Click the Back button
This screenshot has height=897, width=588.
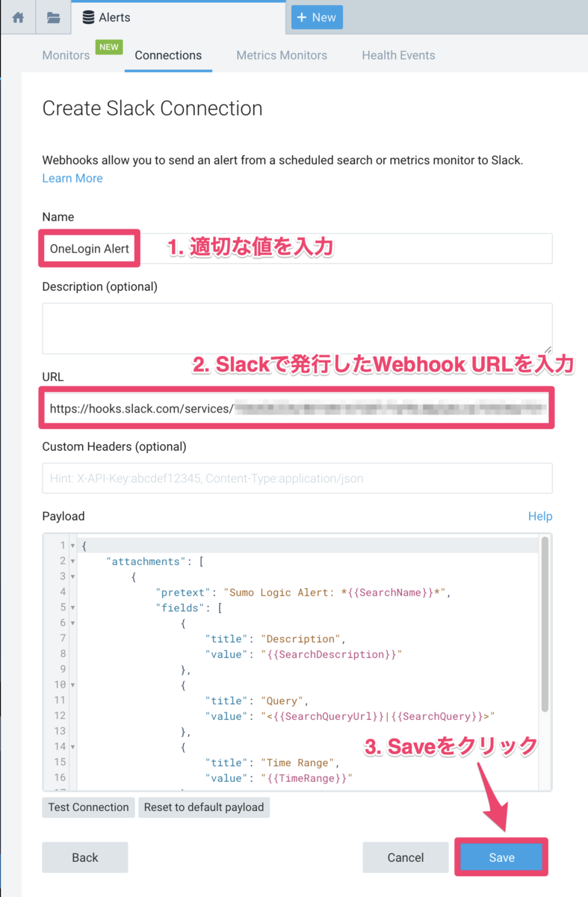(85, 857)
